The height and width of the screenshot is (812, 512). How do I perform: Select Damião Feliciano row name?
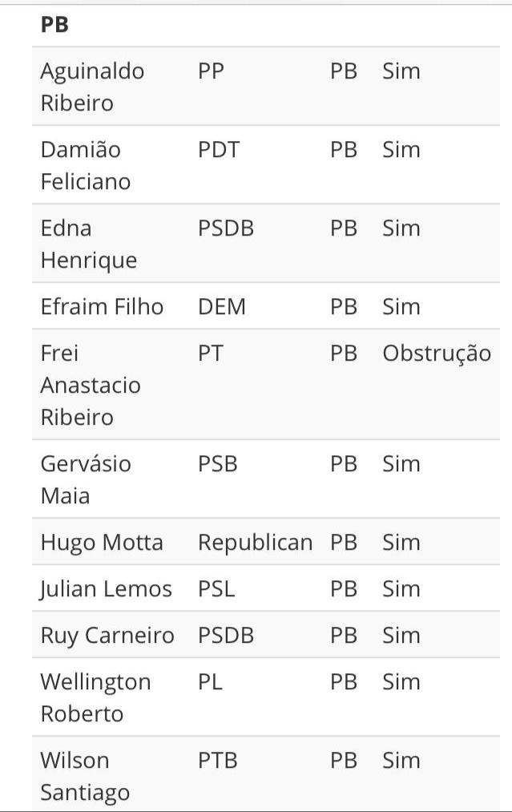pyautogui.click(x=86, y=165)
